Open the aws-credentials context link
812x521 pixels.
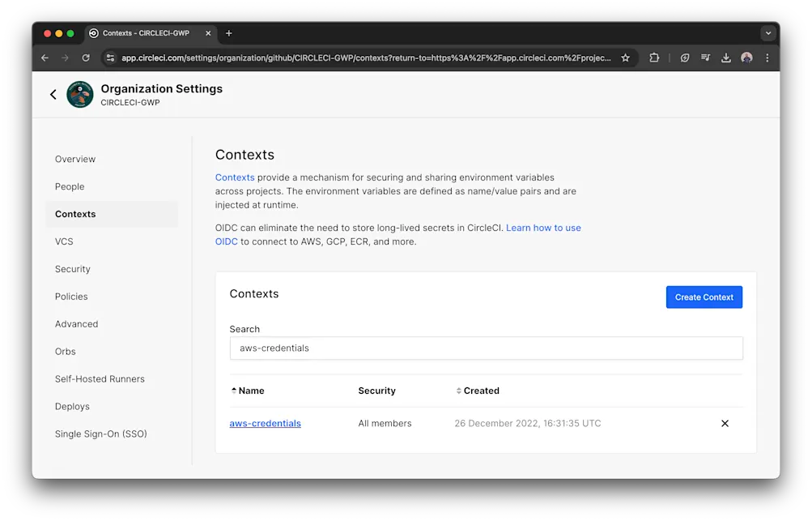coord(266,424)
